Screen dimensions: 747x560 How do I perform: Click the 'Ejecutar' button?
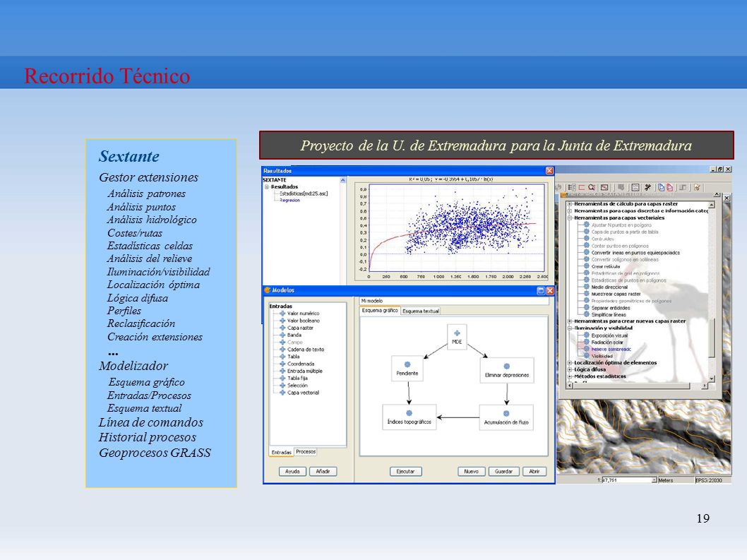click(x=405, y=471)
